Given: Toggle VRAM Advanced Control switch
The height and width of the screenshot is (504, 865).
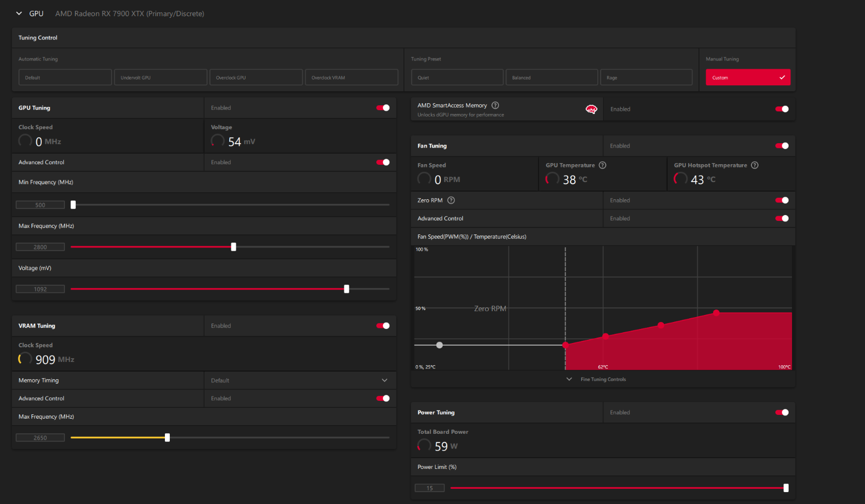Looking at the screenshot, I should coord(383,398).
